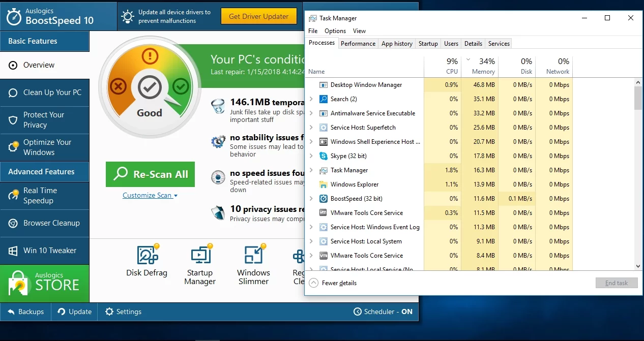Open the Disk Defrag tool icon

147,255
